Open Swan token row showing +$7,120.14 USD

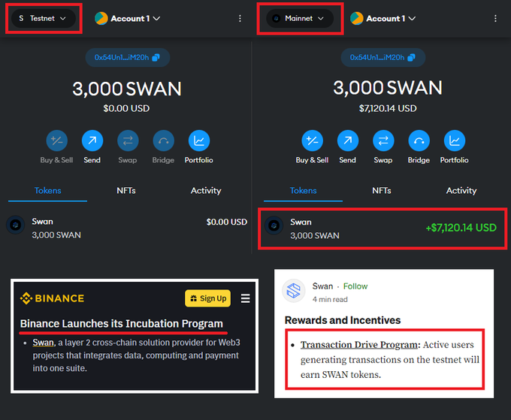(x=382, y=228)
